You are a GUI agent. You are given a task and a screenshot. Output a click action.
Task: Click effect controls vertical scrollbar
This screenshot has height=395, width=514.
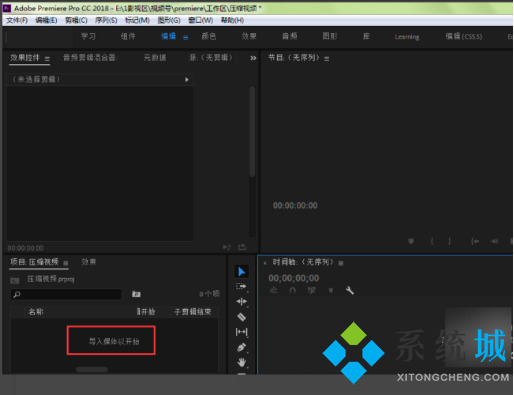(252, 132)
